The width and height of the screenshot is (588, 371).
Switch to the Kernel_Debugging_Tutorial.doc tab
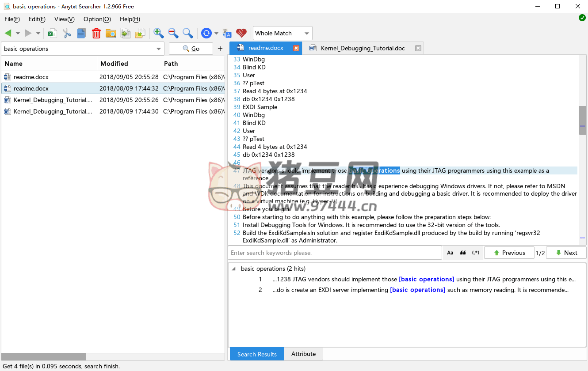[363, 48]
